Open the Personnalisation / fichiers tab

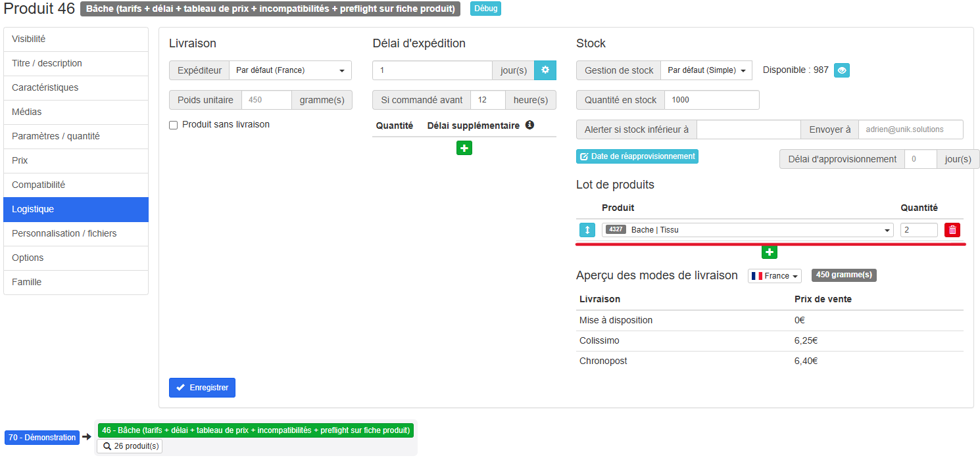[x=76, y=234]
